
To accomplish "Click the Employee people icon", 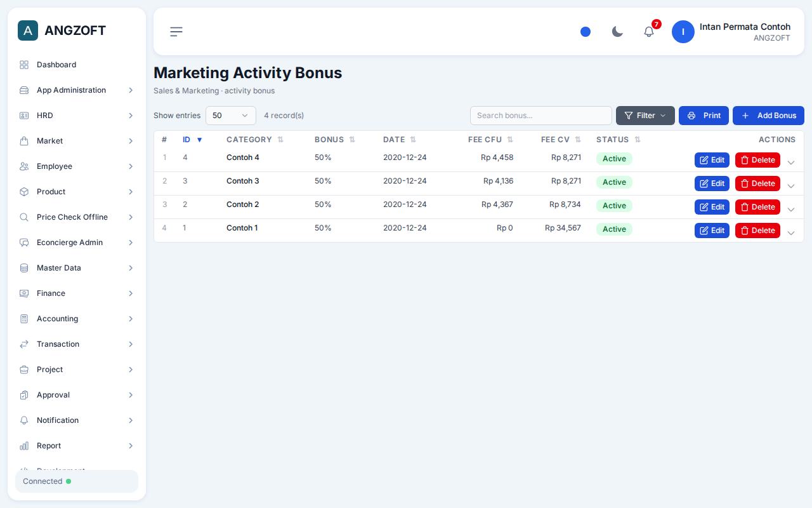I will [x=24, y=166].
